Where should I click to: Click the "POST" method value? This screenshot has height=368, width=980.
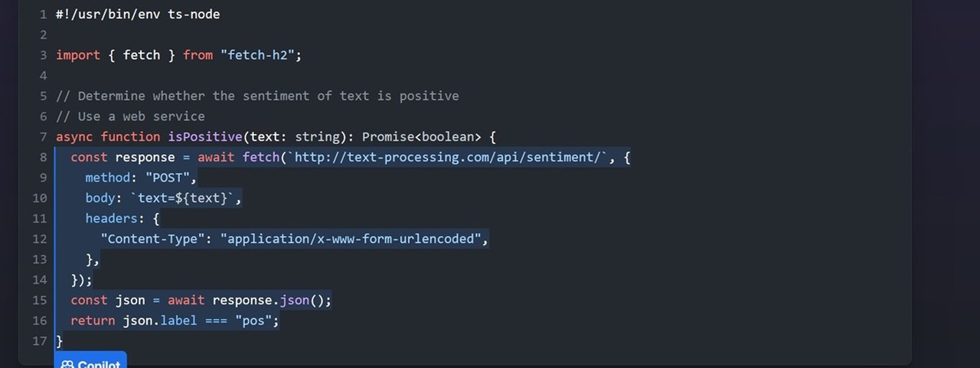[168, 178]
